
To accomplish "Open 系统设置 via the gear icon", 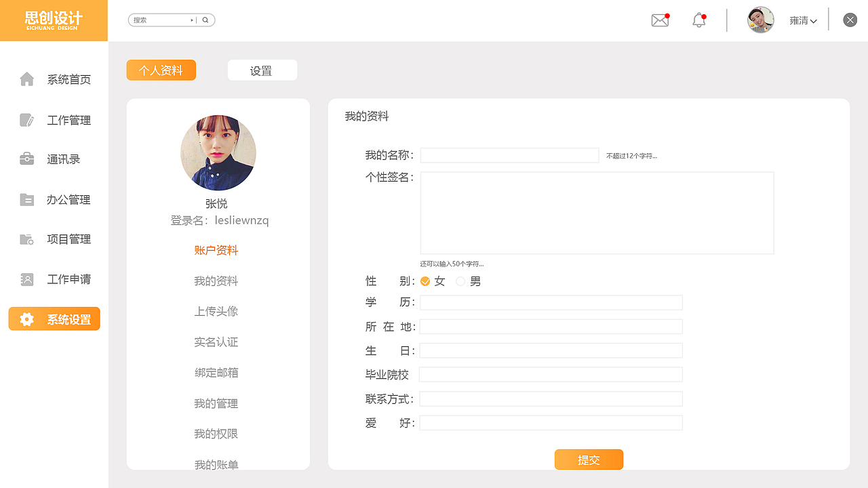I will pyautogui.click(x=26, y=319).
